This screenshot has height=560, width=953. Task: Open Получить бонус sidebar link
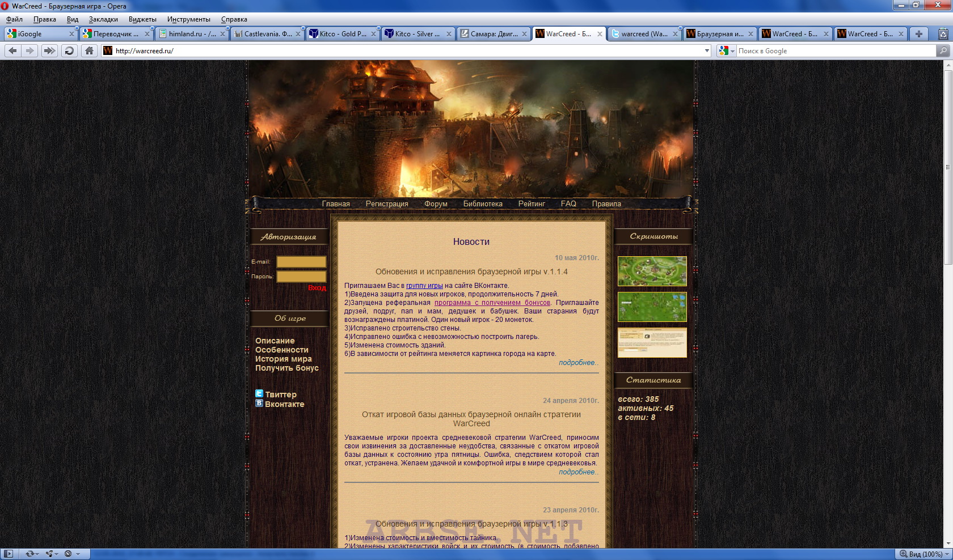click(x=287, y=368)
